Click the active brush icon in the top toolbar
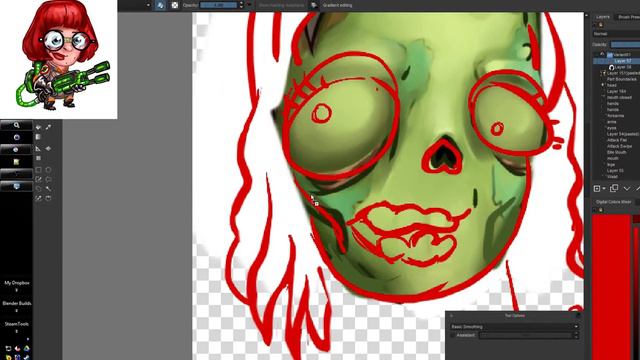Image resolution: width=640 pixels, height=360 pixels. pos(160,5)
